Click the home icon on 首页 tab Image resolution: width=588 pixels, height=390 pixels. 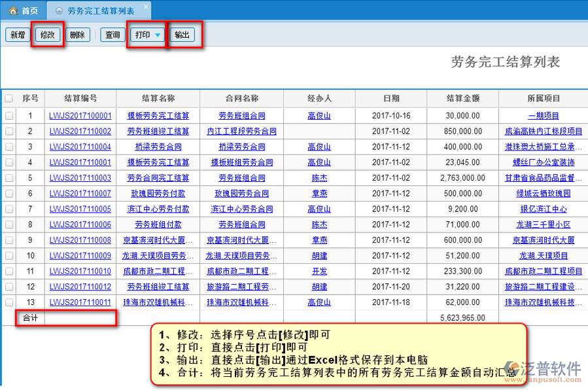[12, 11]
